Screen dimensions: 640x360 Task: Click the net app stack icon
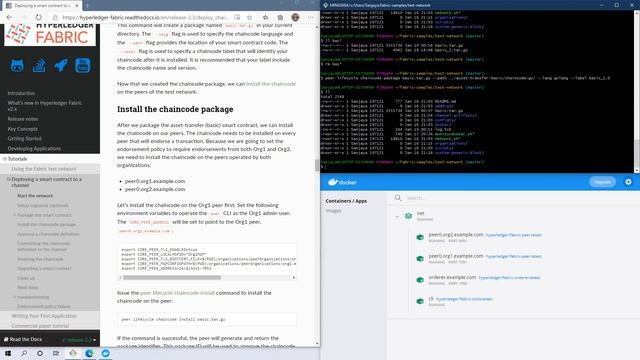(408, 216)
